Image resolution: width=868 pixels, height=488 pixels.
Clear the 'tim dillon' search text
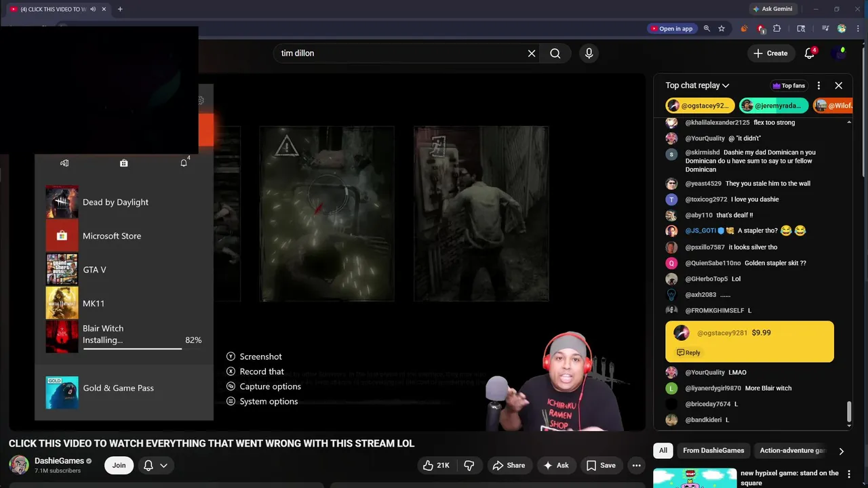532,54
